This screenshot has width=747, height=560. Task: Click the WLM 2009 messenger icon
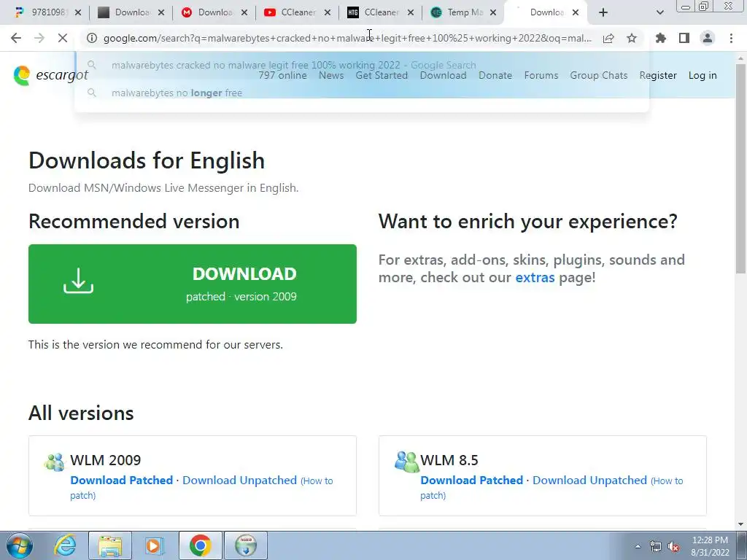[x=54, y=462]
